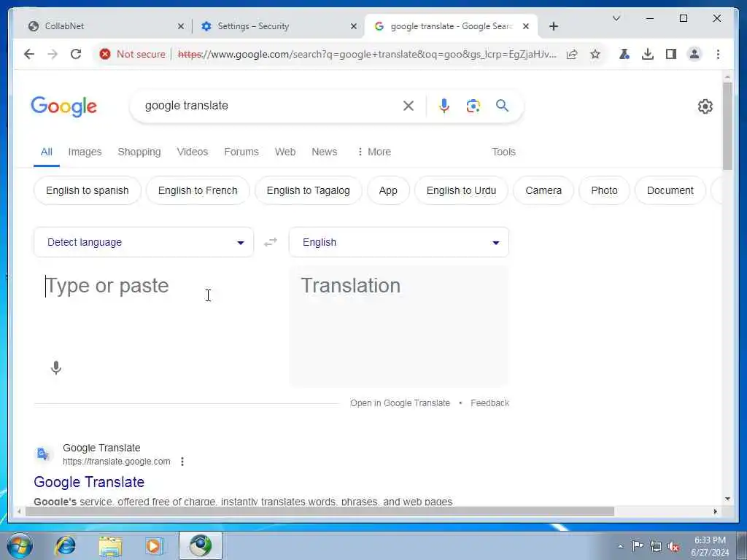Open Windows Media Player from the taskbar
Viewport: 747px width, 560px height.
155,546
